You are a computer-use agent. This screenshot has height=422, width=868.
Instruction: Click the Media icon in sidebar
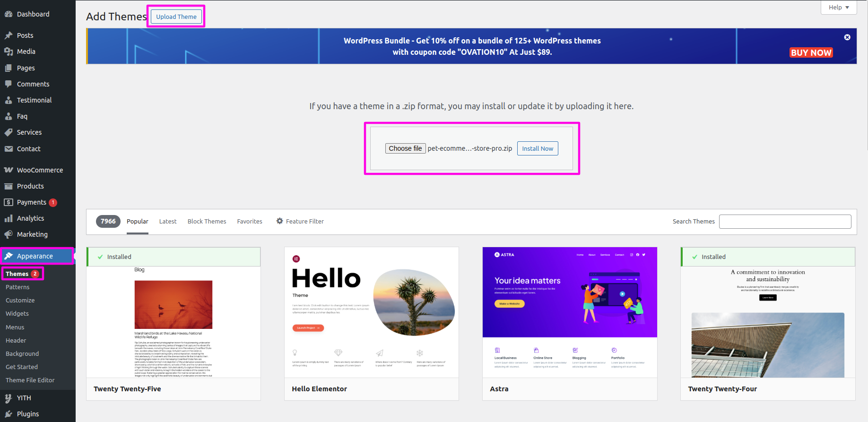(9, 52)
